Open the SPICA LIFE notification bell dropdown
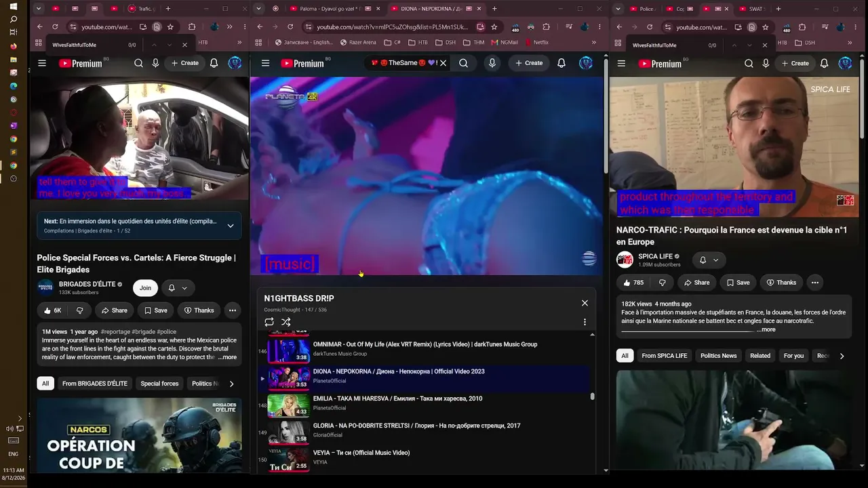868x488 pixels. [x=709, y=260]
